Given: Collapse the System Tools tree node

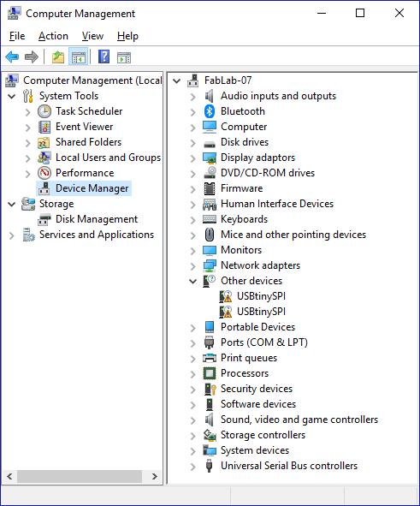Looking at the screenshot, I should 12,96.
